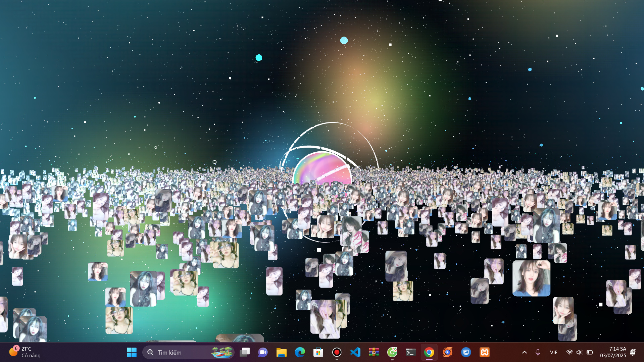The height and width of the screenshot is (362, 644).
Task: Open the Windows Start menu
Action: [132, 352]
